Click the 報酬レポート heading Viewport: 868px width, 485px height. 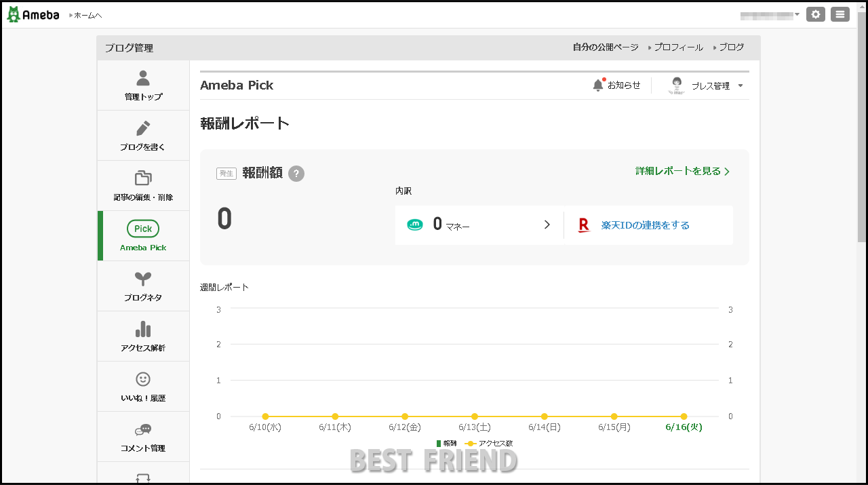coord(245,123)
